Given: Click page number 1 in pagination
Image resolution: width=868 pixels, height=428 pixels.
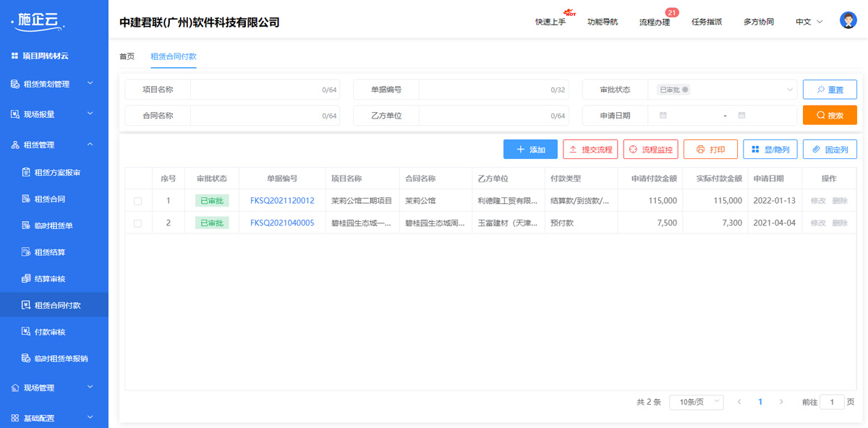Looking at the screenshot, I should point(760,402).
